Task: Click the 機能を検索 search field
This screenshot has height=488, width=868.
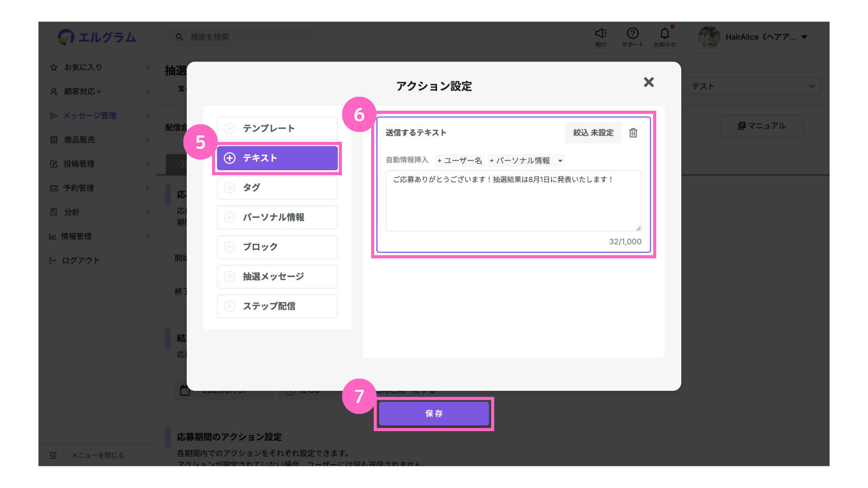Action: (x=241, y=37)
